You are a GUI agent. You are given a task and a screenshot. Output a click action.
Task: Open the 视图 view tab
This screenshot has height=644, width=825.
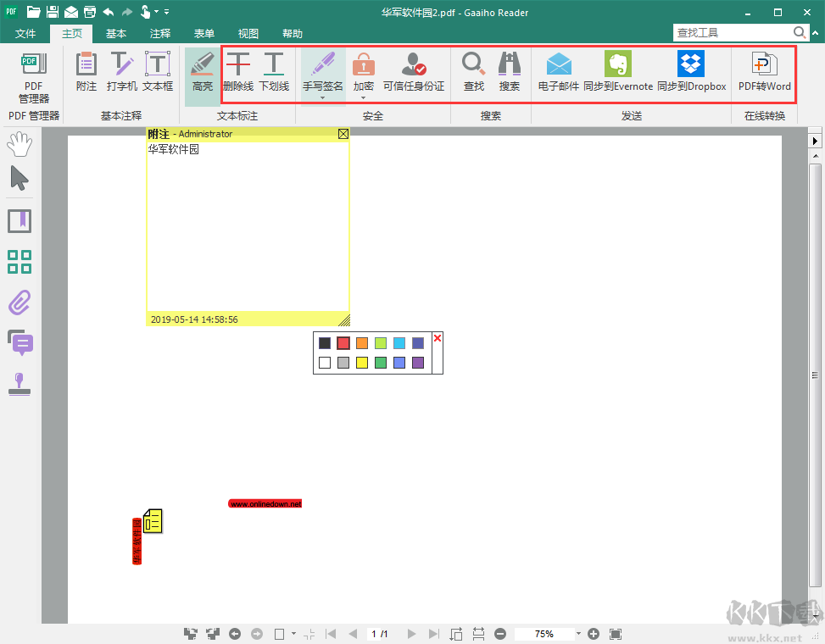click(248, 33)
